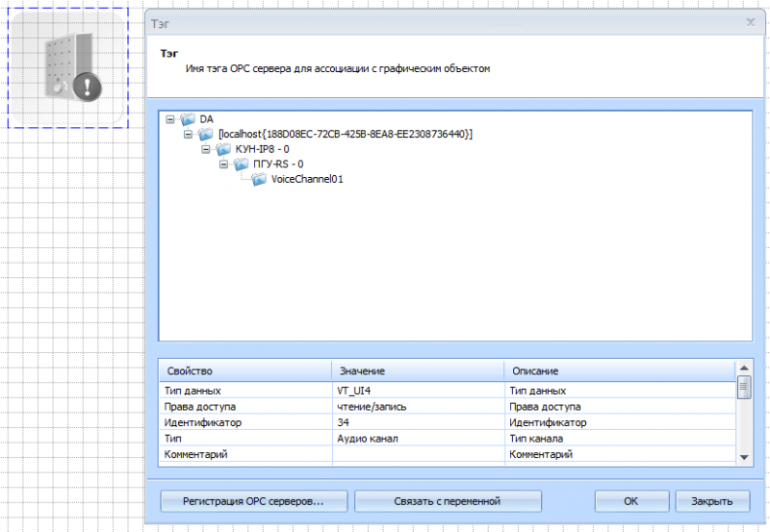This screenshot has height=532, width=770.
Task: Collapse the DA root node
Action: tap(170, 119)
